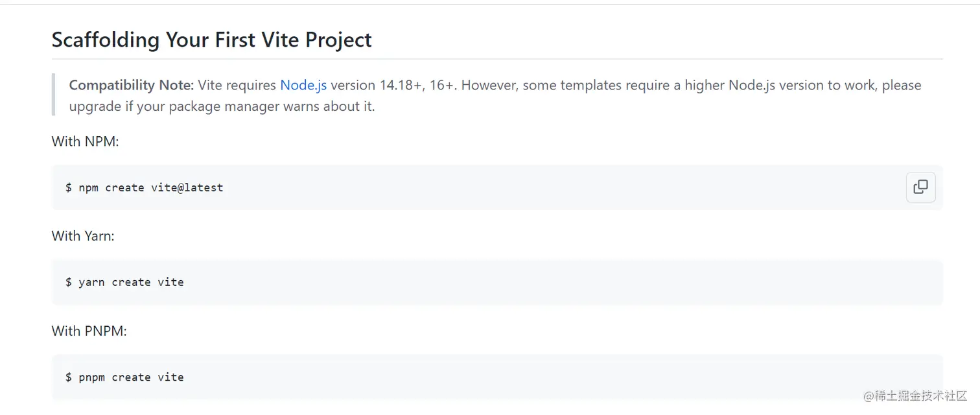
Task: Click the "With Yarn:" paragraph
Action: click(x=83, y=235)
